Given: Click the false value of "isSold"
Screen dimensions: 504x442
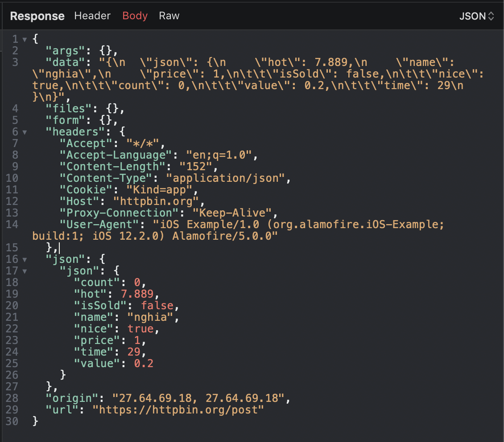Looking at the screenshot, I should [x=157, y=305].
